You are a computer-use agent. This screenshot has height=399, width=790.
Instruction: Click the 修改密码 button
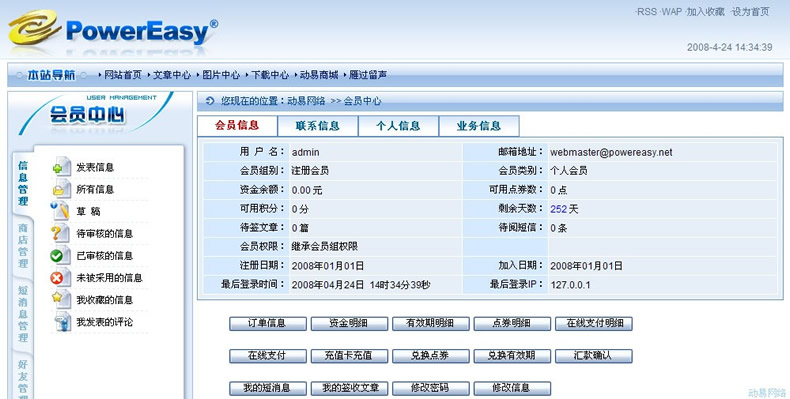point(431,388)
